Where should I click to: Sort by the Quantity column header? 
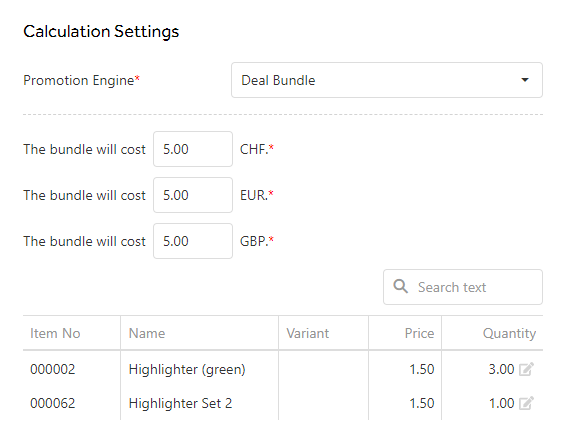pyautogui.click(x=509, y=333)
